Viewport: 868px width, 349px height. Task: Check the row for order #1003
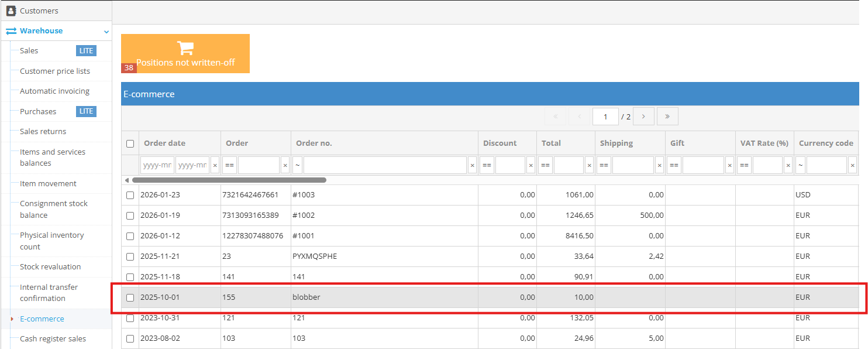(130, 194)
